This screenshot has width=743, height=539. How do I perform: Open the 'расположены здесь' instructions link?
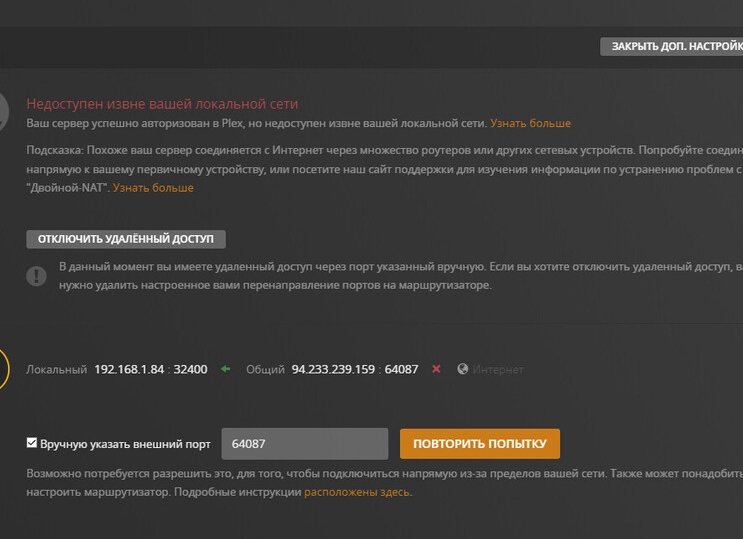(x=357, y=492)
